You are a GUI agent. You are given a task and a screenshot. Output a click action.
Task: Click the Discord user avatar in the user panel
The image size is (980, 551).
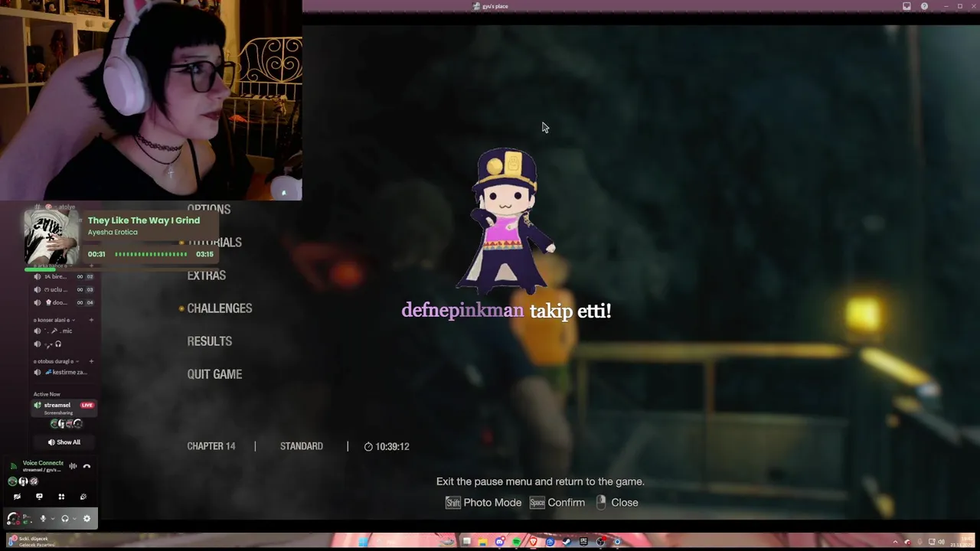coord(13,519)
